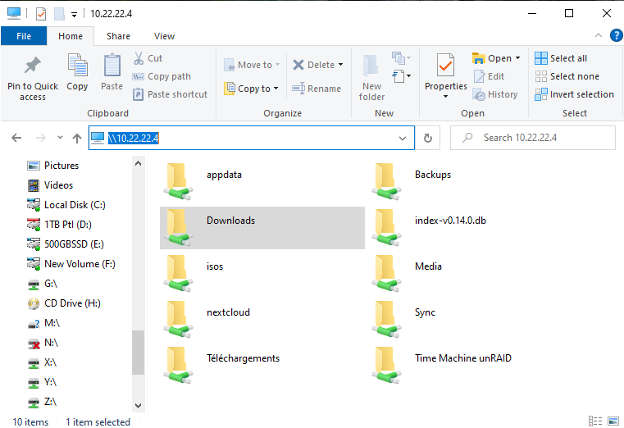This screenshot has height=428, width=624.
Task: Click the Cut scissors icon
Action: point(138,59)
